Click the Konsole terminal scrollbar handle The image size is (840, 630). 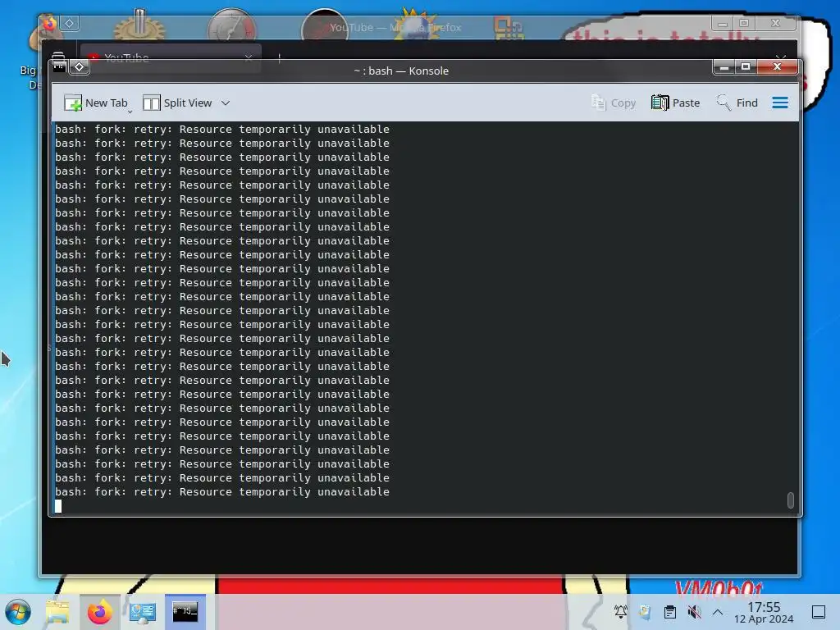tap(790, 500)
